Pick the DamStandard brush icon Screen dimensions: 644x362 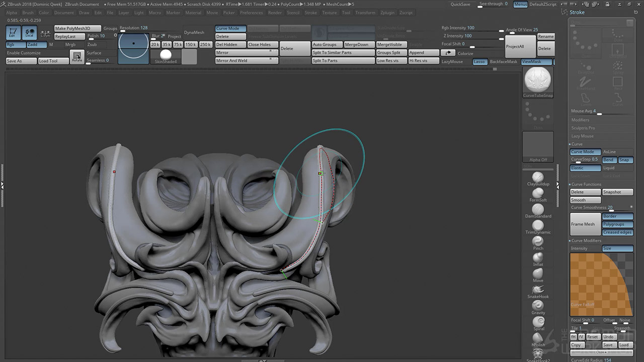[x=538, y=209]
